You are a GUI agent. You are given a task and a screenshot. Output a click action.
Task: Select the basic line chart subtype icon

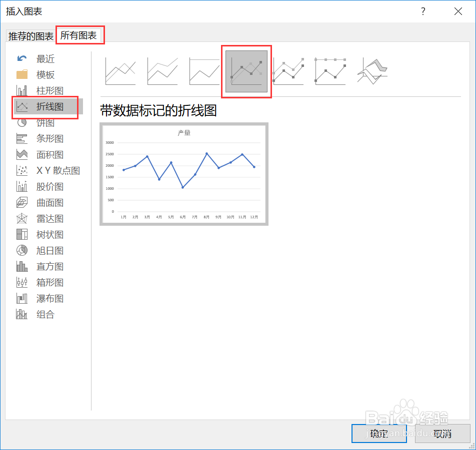(120, 71)
